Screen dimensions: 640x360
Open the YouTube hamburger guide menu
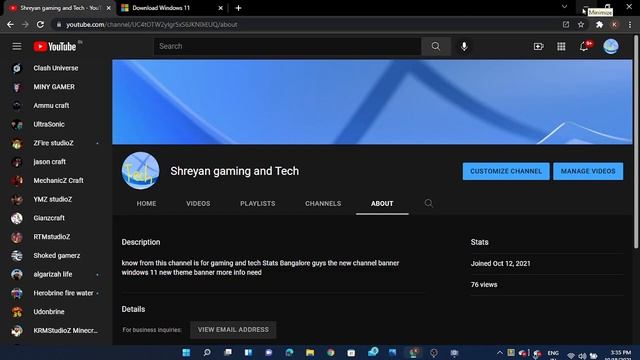click(x=17, y=47)
